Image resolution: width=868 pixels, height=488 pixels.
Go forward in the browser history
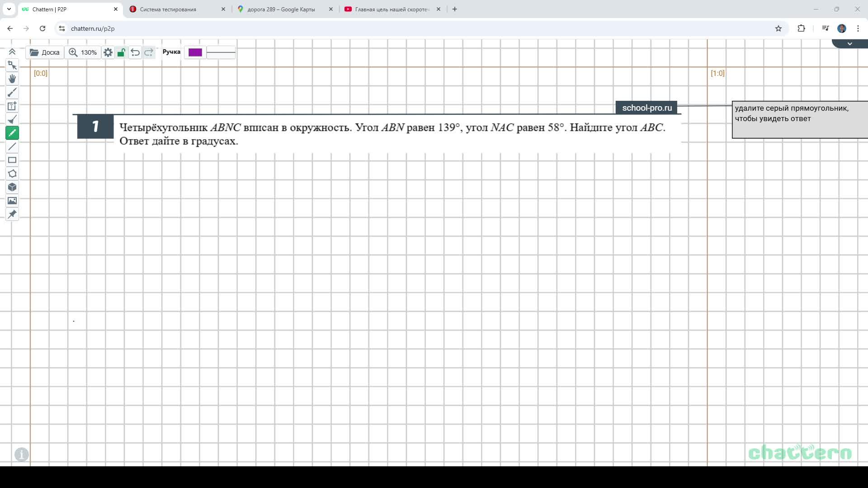(26, 28)
